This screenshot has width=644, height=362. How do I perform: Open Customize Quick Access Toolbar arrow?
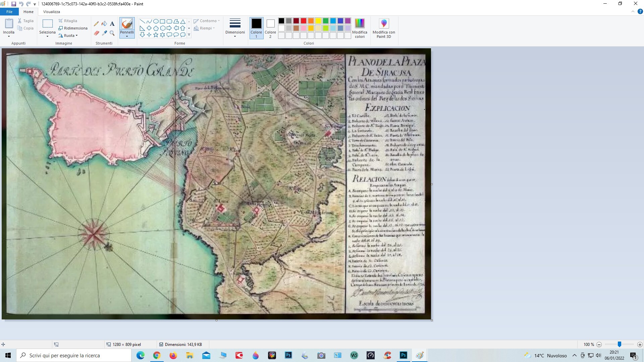point(35,4)
